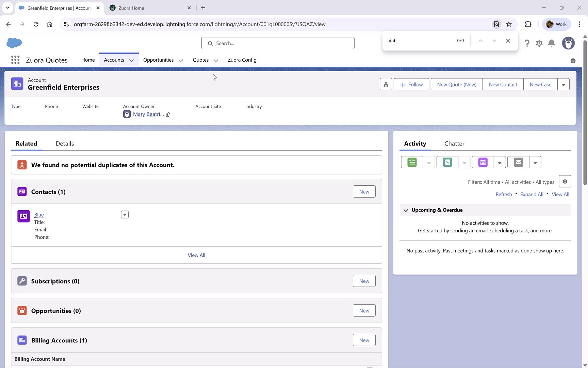Open the row actions dropdown for contact Blue
Screen dimensions: 588x368
pos(125,214)
